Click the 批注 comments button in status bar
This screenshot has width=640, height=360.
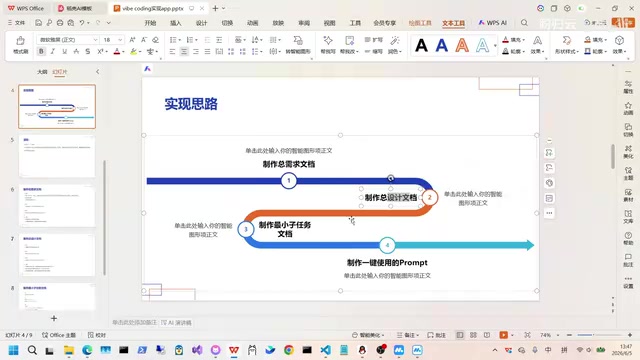437,335
